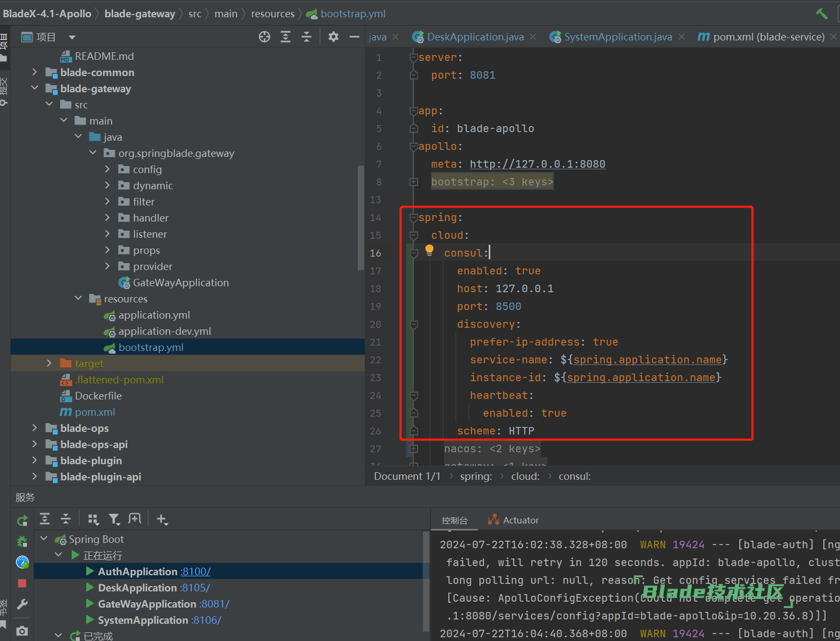
Task: Open SystemApplication :8106/ port link
Action: [x=206, y=620]
